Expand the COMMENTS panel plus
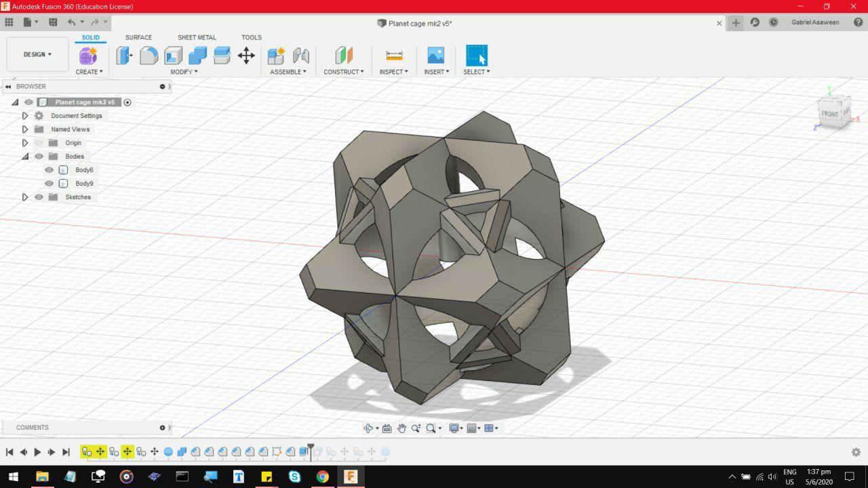The image size is (868, 488). [162, 428]
